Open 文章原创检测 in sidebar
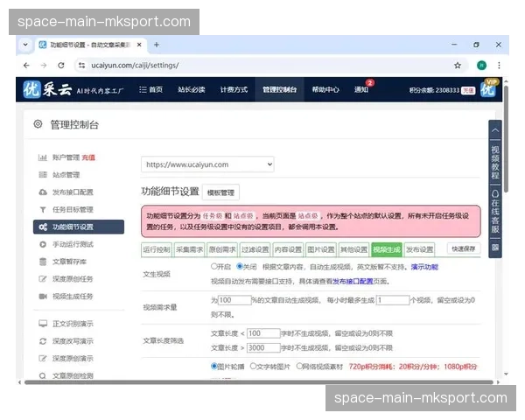This screenshot has height=420, width=525. 73,375
